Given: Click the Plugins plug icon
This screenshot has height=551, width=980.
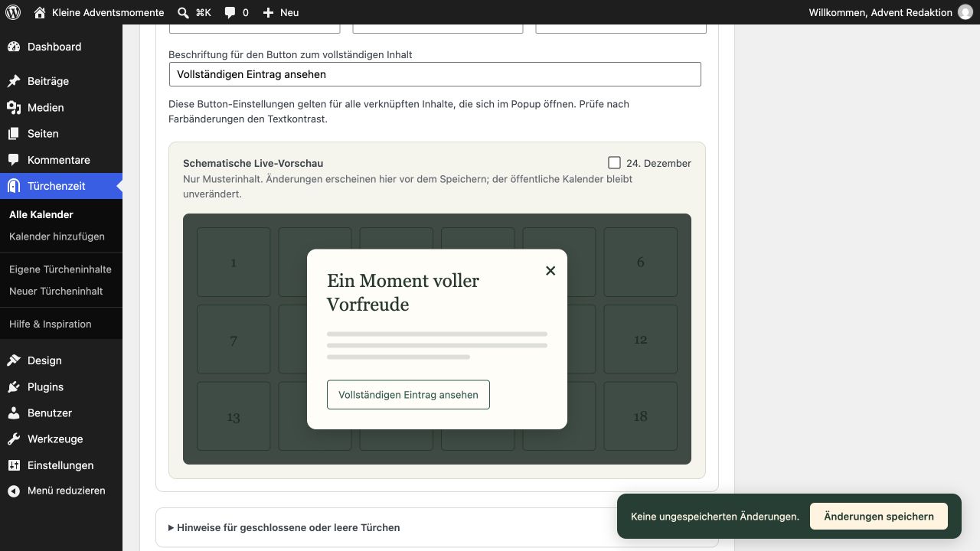Looking at the screenshot, I should pos(14,387).
